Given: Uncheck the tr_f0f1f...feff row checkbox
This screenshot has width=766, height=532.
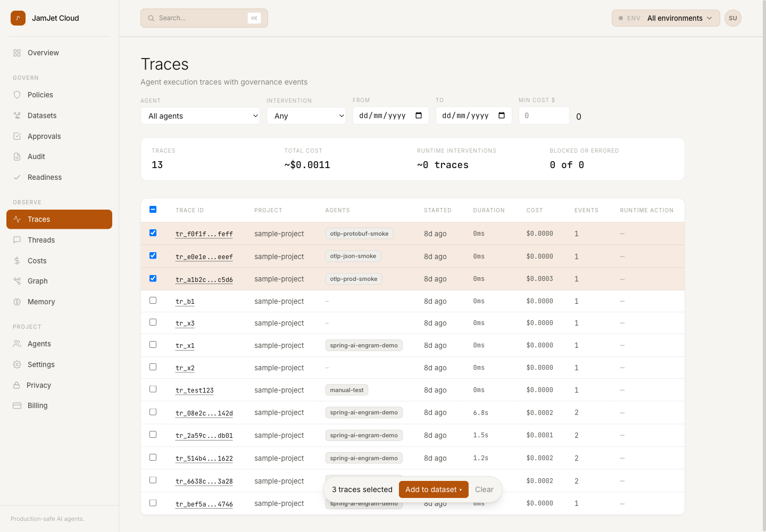Looking at the screenshot, I should 153,233.
